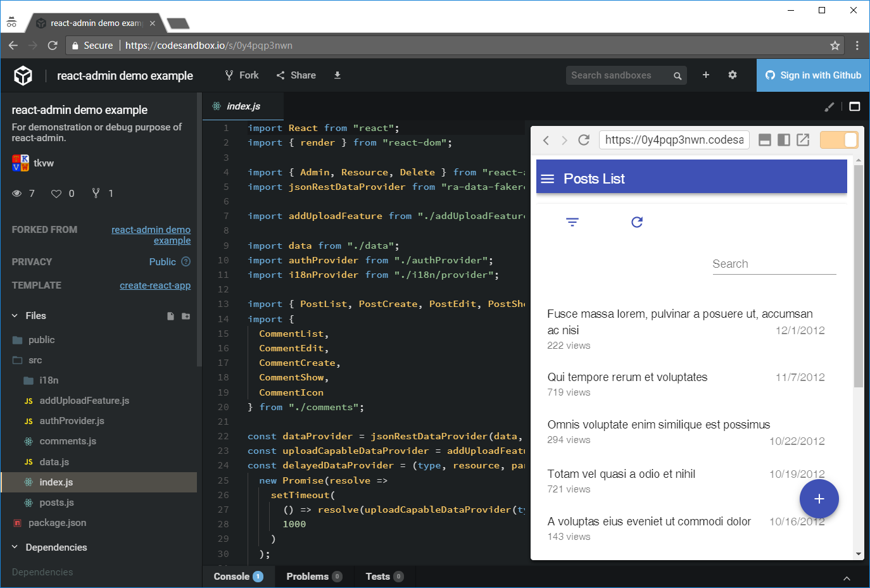Open data.js file

click(99, 462)
